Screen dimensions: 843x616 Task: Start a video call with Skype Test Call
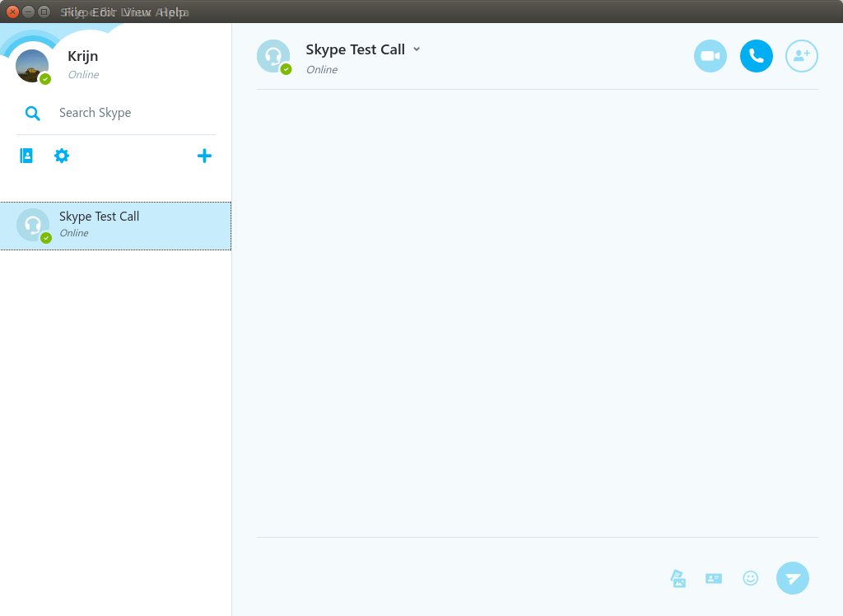(x=710, y=56)
